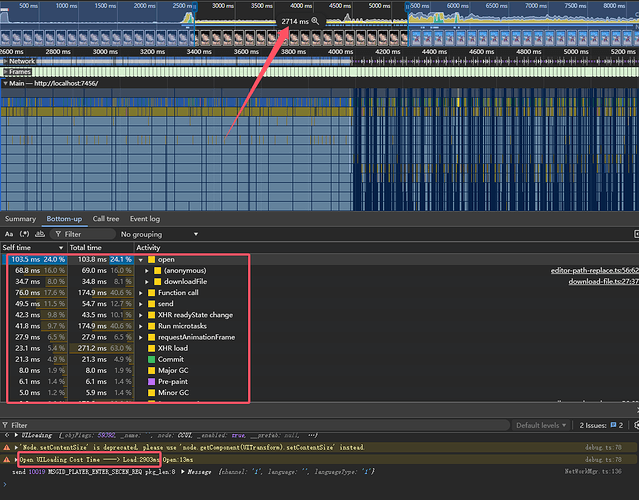Open console settings gear icon
639x500 pixels.
coord(636,425)
